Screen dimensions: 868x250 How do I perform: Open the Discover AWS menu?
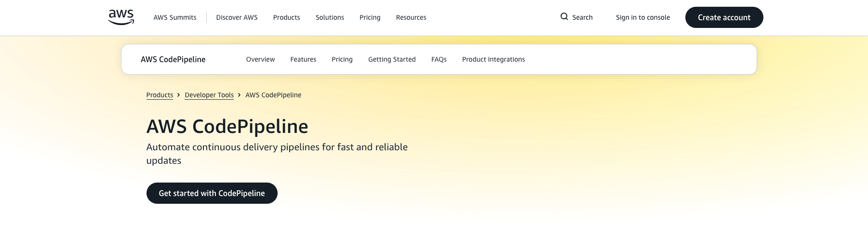point(237,17)
